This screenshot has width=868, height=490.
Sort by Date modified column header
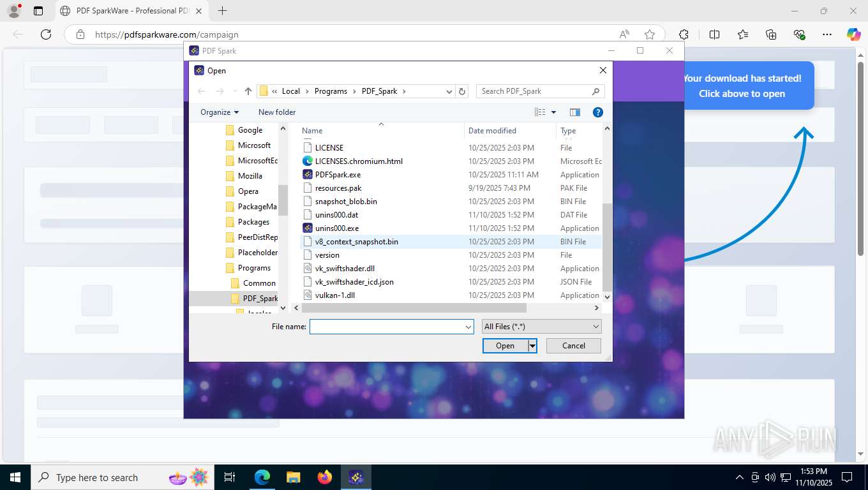tap(492, 131)
